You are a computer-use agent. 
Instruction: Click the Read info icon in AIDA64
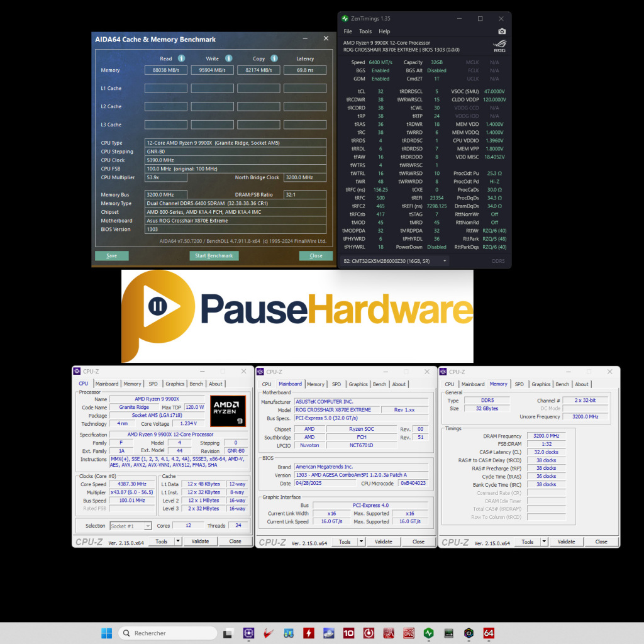click(x=181, y=58)
